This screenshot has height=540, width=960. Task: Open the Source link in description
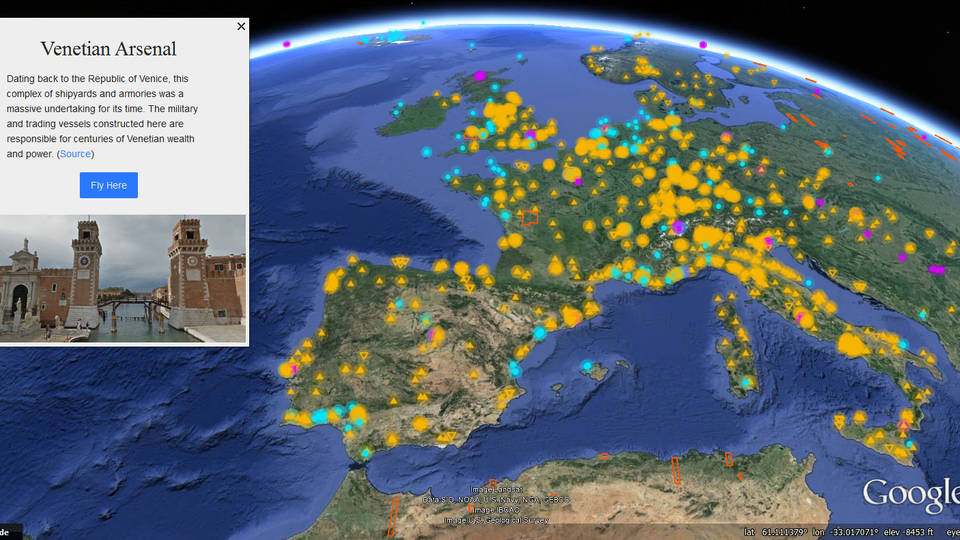coord(76,154)
